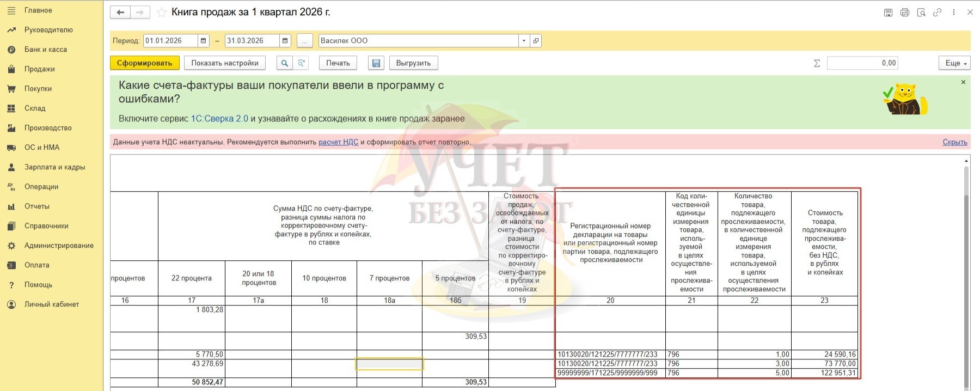Click the sum field showing 0,00
This screenshot has height=391, width=980.
[862, 63]
